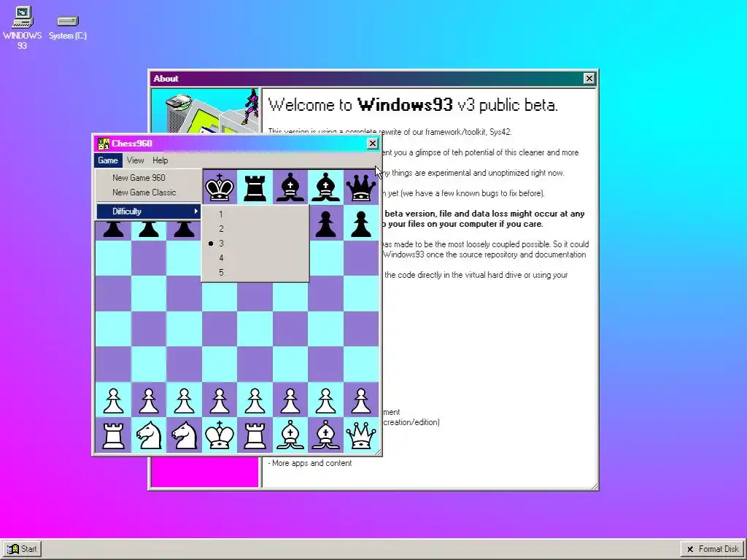
Task: Start a New Game 960
Action: coord(149,178)
